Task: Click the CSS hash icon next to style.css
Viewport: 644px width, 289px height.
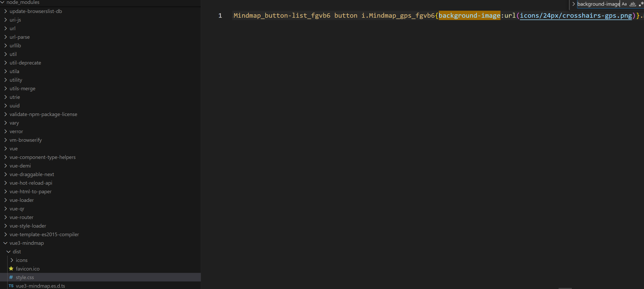Action: (11, 277)
